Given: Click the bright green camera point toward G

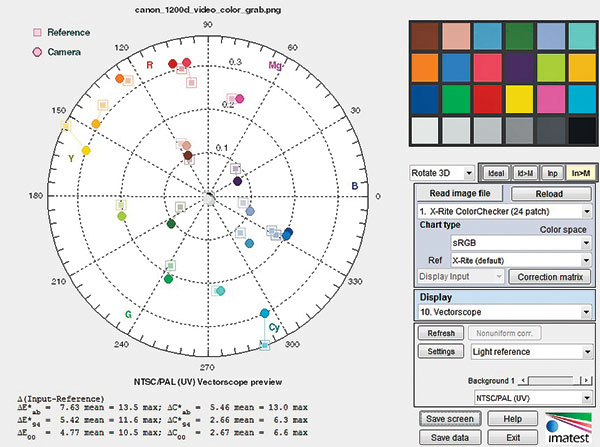Looking at the screenshot, I should (168, 279).
